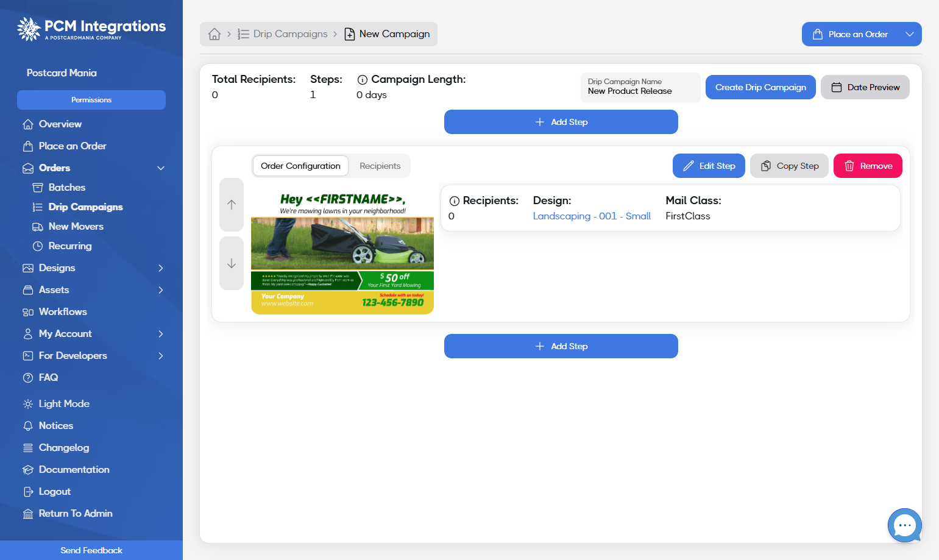Click Logout in sidebar
Screen dimensions: 939x560
46,492
